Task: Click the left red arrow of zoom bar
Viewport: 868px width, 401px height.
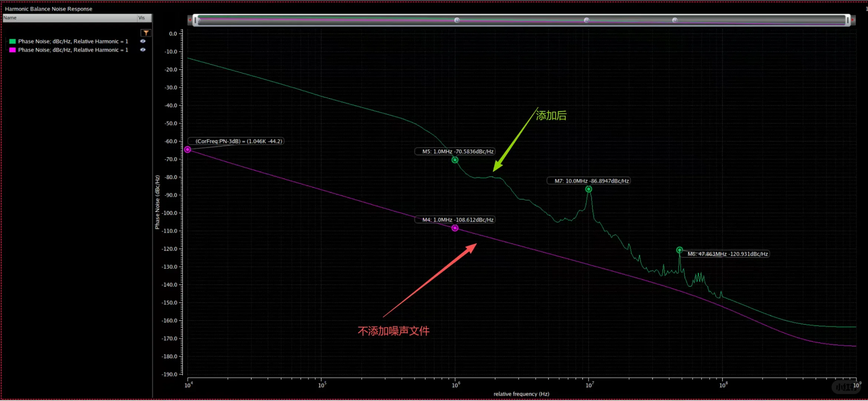Action: [x=190, y=20]
